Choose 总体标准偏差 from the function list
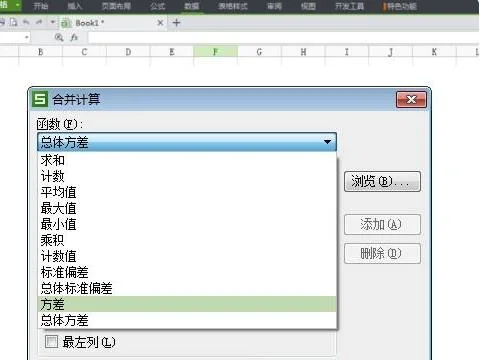The height and width of the screenshot is (360, 480). [x=187, y=288]
